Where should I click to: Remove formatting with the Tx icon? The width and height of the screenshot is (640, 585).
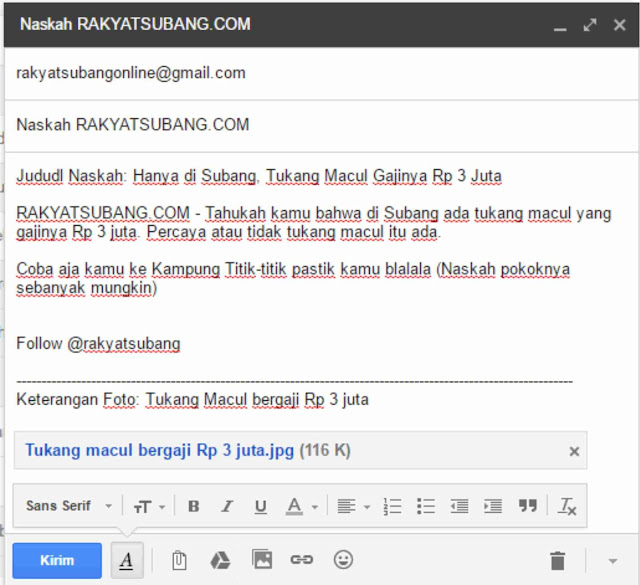click(567, 506)
